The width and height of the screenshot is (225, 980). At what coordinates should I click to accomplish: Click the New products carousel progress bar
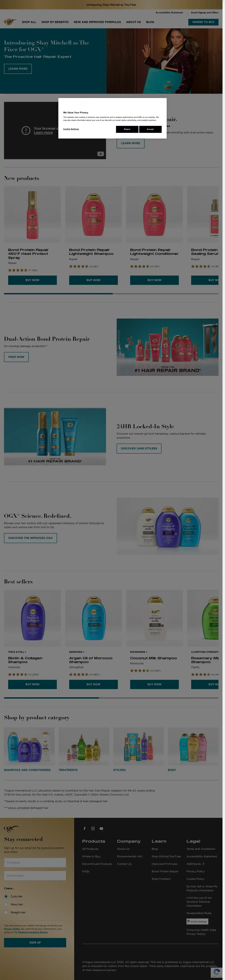point(111,294)
